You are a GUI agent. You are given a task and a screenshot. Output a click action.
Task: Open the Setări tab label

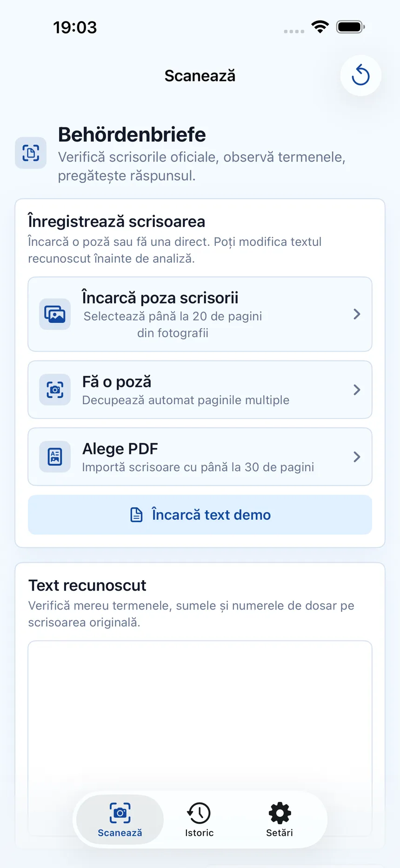tap(280, 833)
